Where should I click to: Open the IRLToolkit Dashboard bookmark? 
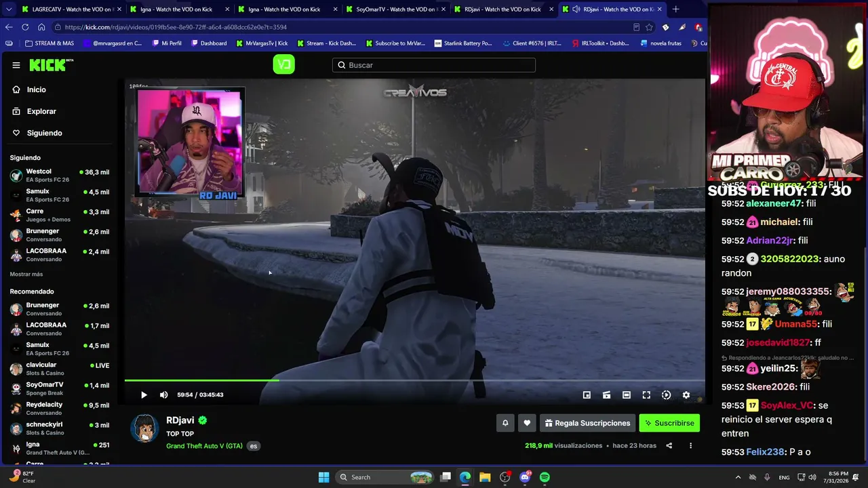pyautogui.click(x=601, y=43)
